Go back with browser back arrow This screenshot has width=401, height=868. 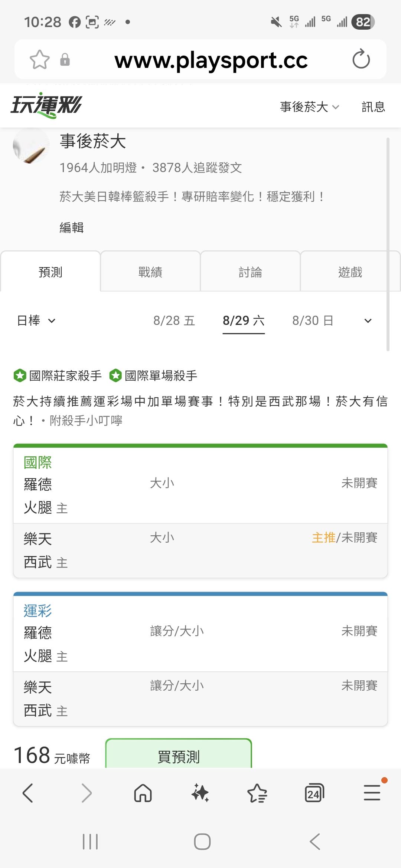tap(28, 793)
